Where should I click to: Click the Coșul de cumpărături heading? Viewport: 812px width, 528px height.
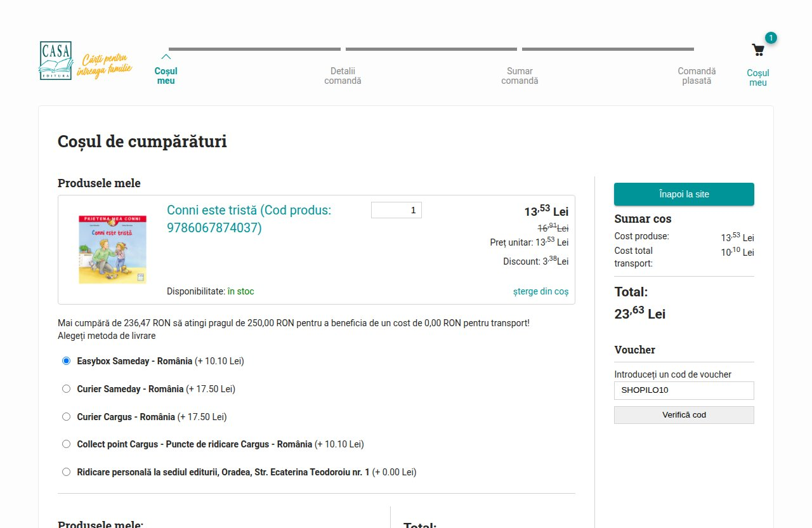tap(142, 142)
